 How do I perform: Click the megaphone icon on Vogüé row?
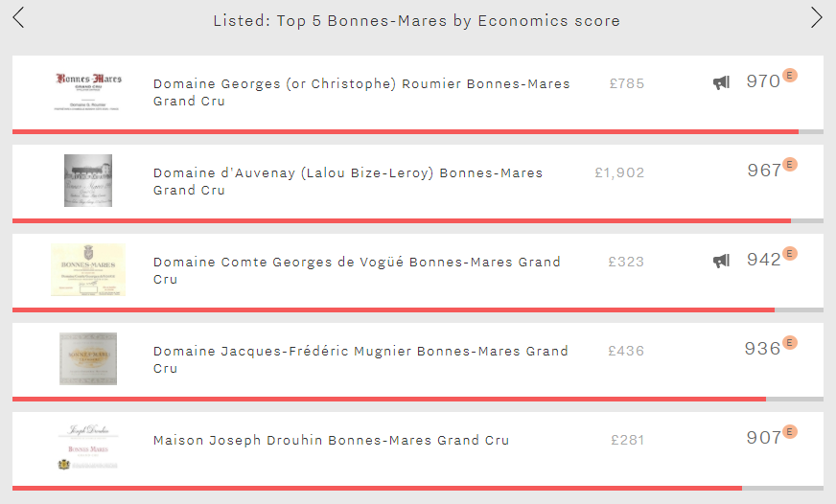pyautogui.click(x=721, y=261)
